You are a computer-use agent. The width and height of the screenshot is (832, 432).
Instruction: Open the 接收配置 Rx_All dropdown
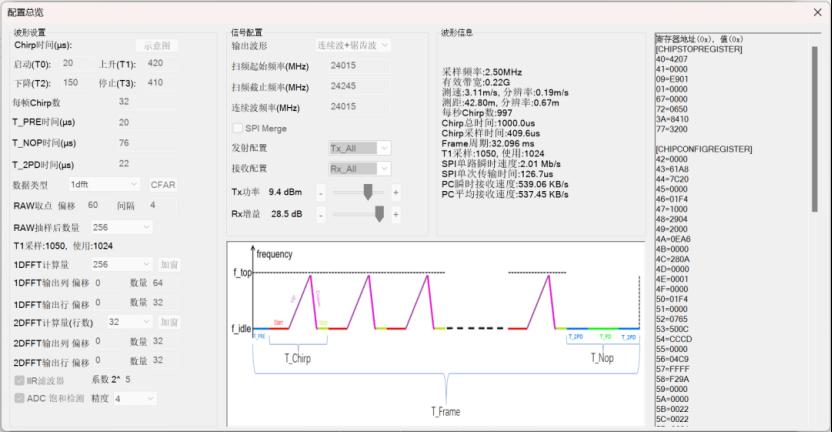360,169
